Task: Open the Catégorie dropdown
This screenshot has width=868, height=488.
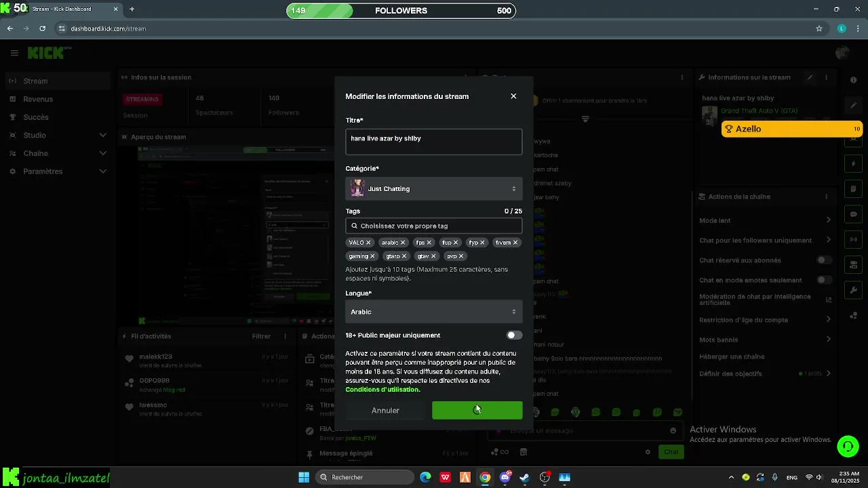Action: tap(434, 188)
